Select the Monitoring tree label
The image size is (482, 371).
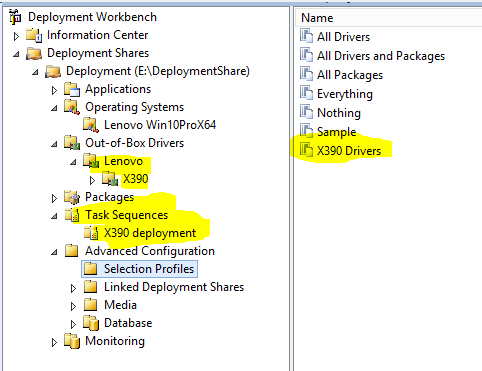[x=115, y=341]
